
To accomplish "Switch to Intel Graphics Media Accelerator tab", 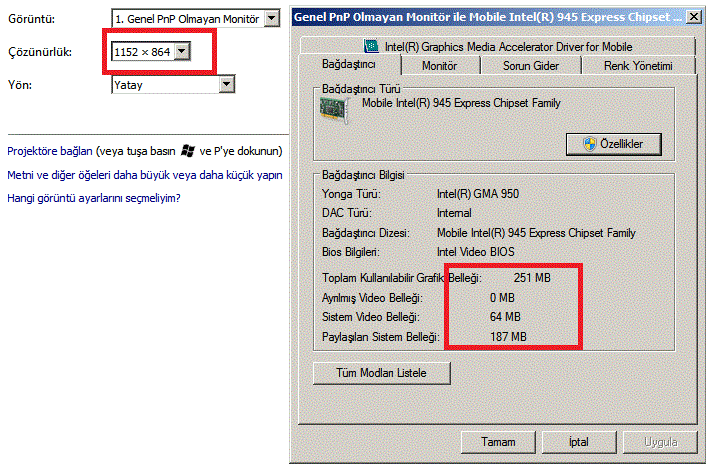I will point(498,46).
